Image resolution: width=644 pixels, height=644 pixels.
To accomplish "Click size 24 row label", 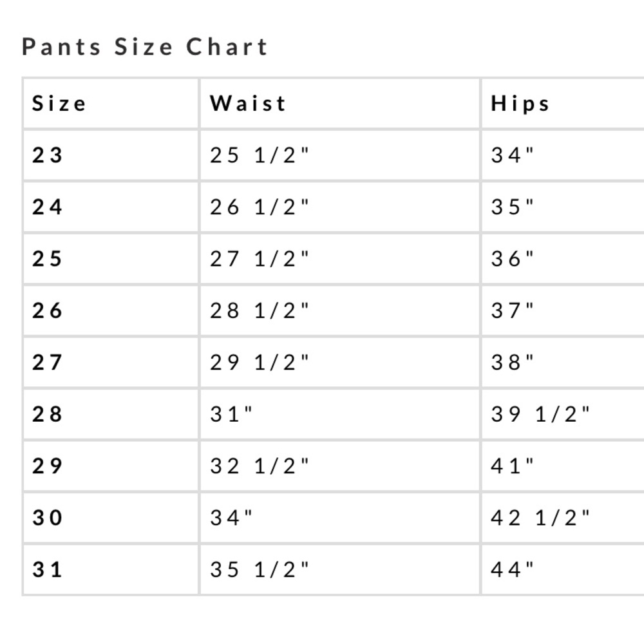I will 47,207.
